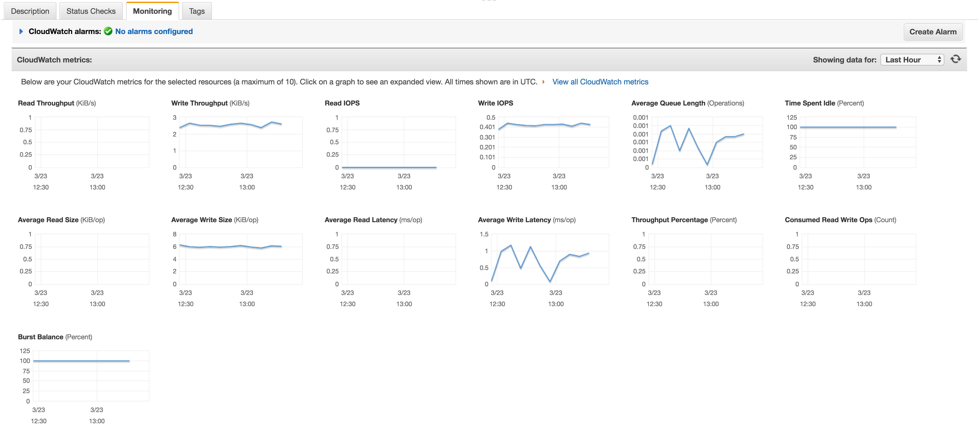Click the green checkmark beside CloudWatch alarms
Screen dimensions: 980x428
point(108,32)
